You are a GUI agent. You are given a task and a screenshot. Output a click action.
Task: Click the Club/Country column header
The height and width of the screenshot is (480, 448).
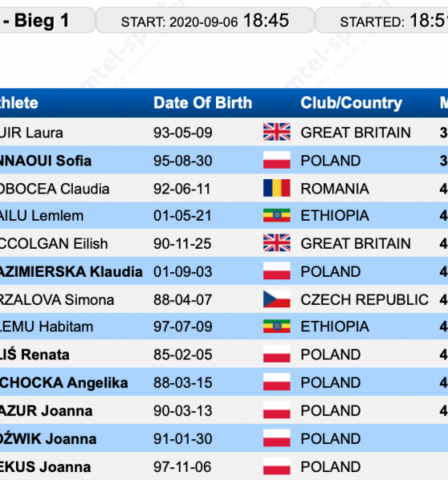(x=351, y=102)
